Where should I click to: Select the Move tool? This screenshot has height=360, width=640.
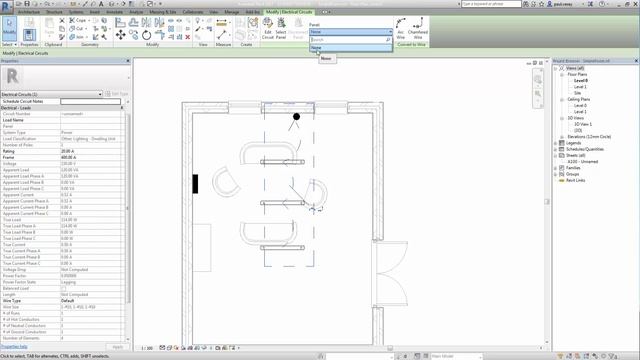click(120, 35)
